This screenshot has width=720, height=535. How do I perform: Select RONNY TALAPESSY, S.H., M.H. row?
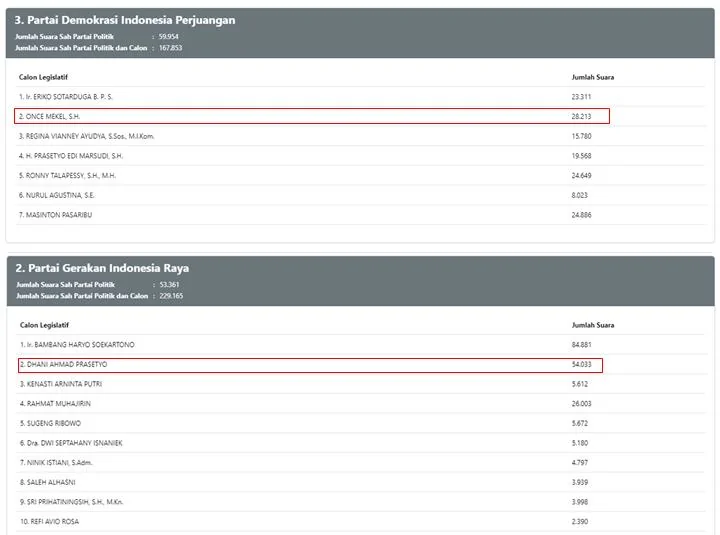point(360,175)
